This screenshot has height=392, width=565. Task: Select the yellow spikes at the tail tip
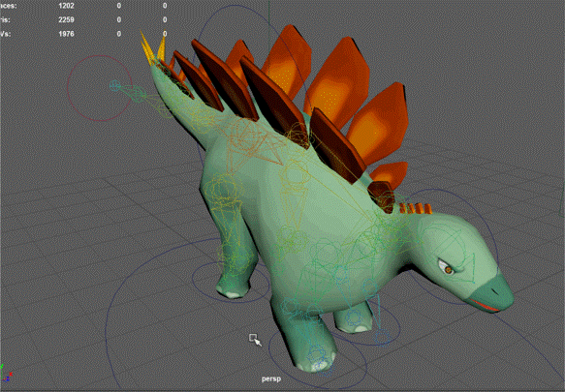coord(153,47)
